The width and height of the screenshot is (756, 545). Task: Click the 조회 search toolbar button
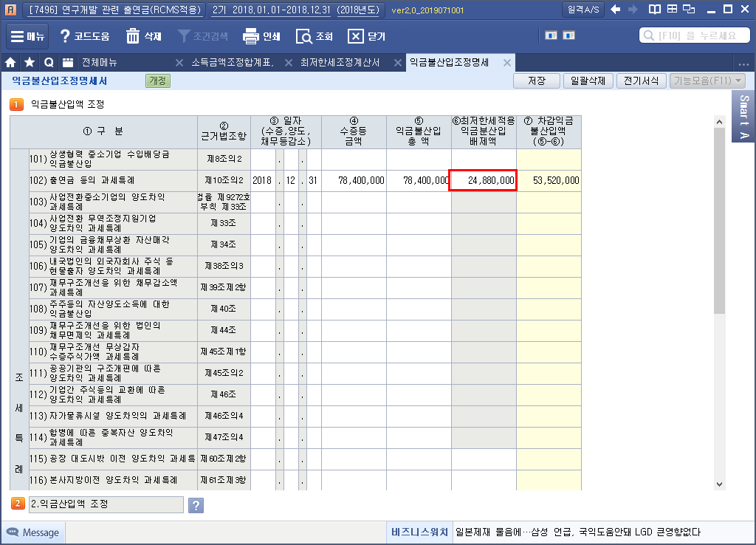point(315,36)
